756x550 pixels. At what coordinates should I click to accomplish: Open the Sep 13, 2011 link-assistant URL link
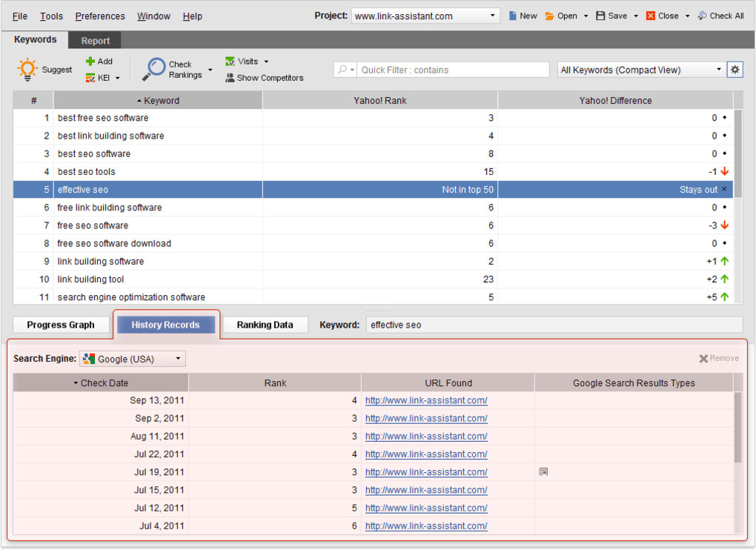tap(425, 400)
